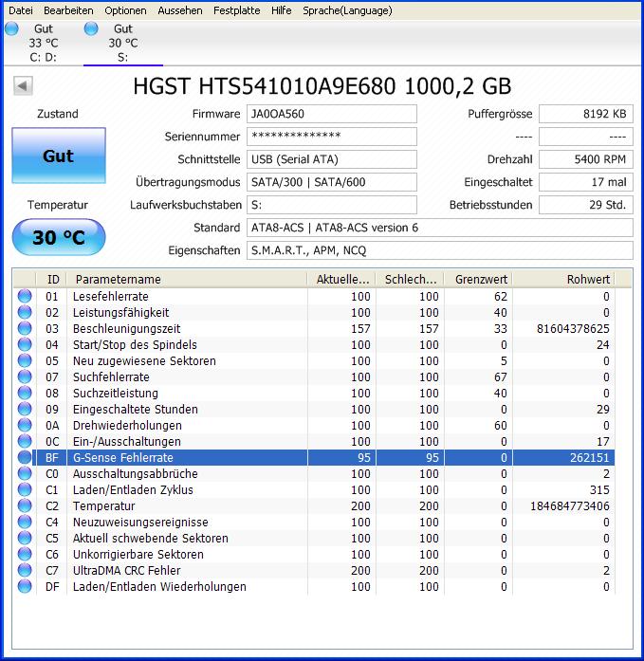Select the C: D: drive tab
Viewport: 644px width, 661px height.
43,43
